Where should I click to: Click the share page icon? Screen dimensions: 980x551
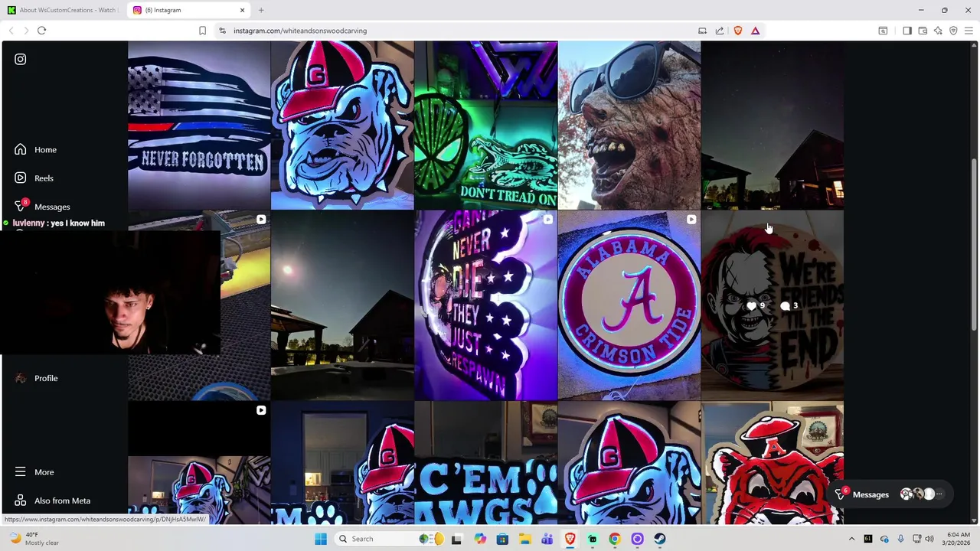click(720, 31)
